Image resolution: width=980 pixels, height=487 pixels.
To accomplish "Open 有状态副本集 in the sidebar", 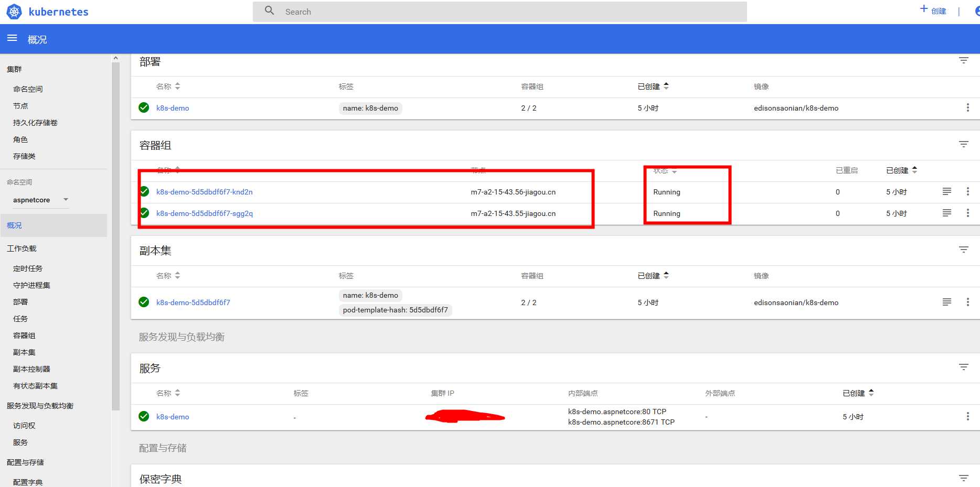I will coord(35,386).
